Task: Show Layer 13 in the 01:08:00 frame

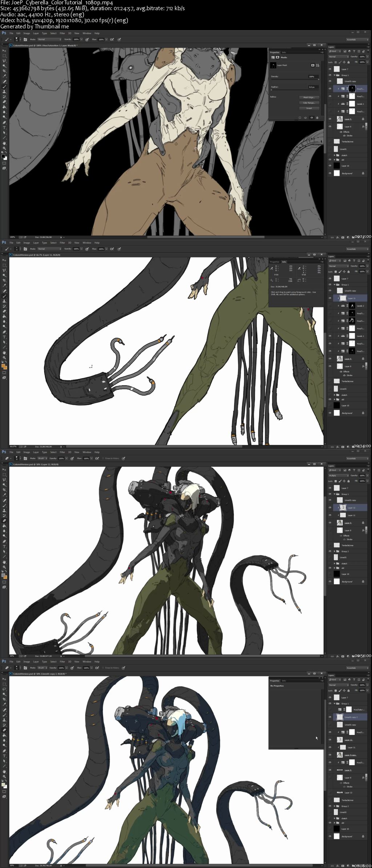Action: point(330,792)
